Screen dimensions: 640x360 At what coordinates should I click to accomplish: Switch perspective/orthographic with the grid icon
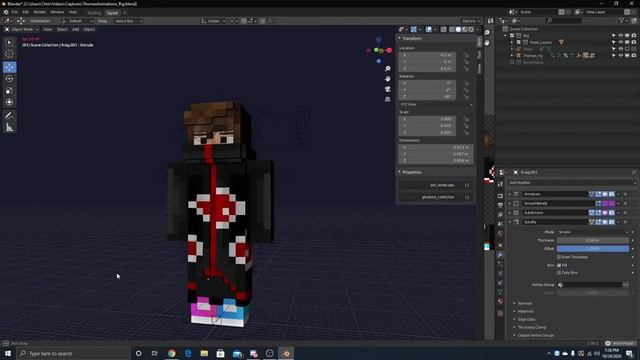click(x=387, y=99)
